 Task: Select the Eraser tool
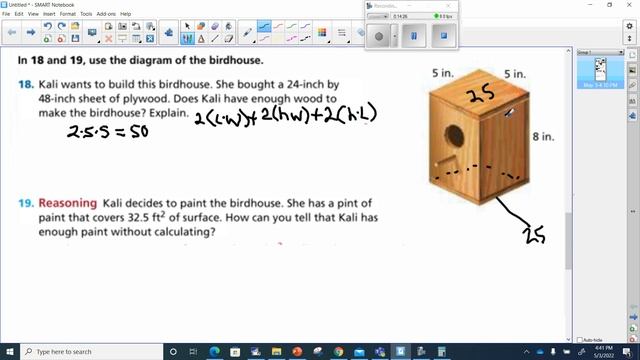click(x=229, y=39)
